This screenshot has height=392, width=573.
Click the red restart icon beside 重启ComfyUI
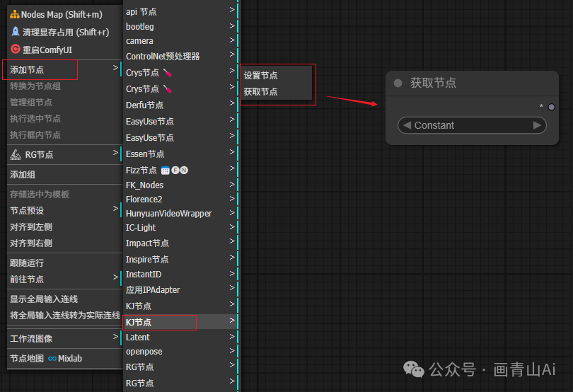pos(16,49)
